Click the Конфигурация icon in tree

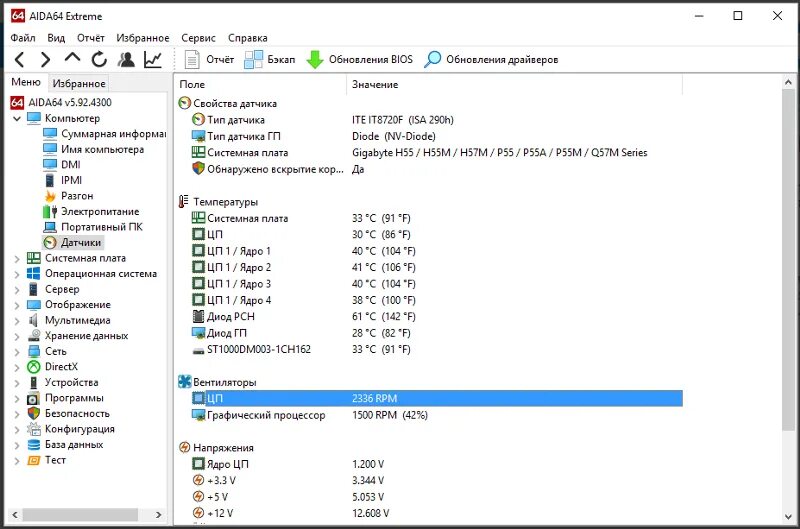[x=34, y=429]
